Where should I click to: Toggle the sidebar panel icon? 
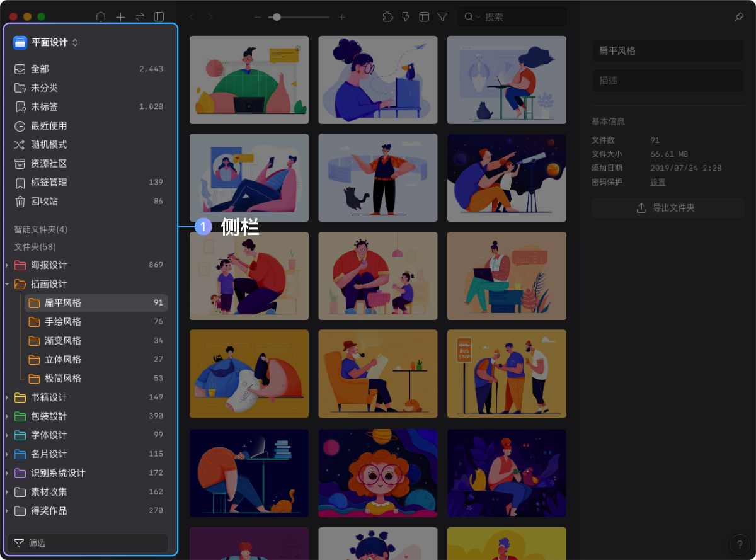coord(159,17)
